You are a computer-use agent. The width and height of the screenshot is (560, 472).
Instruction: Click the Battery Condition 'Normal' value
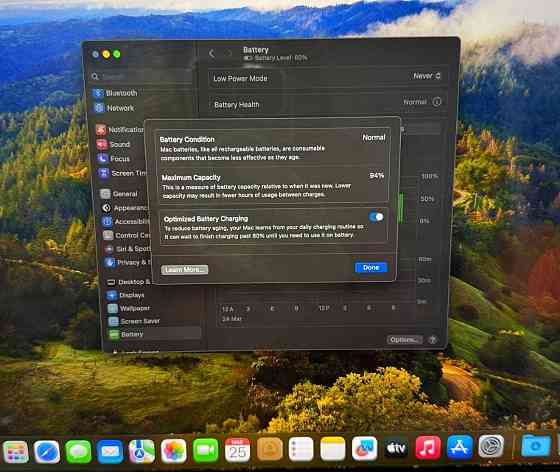click(374, 137)
